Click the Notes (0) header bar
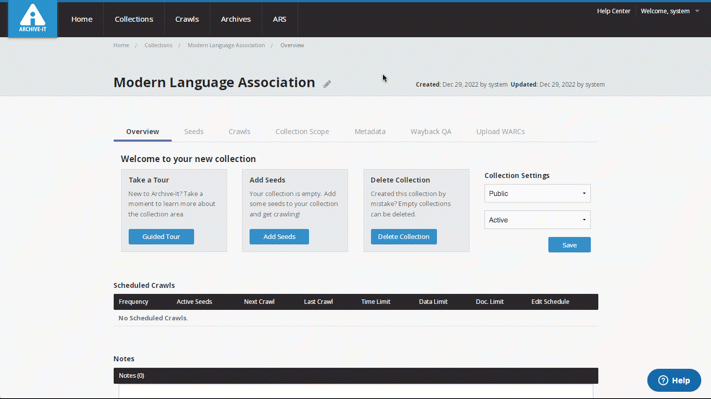The height and width of the screenshot is (399, 711). click(x=356, y=376)
